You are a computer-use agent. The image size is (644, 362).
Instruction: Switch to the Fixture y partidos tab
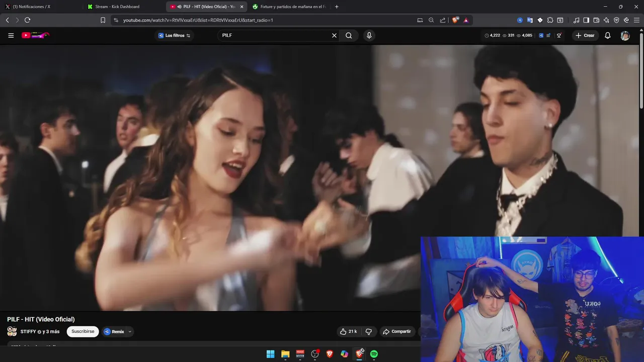coord(289,7)
